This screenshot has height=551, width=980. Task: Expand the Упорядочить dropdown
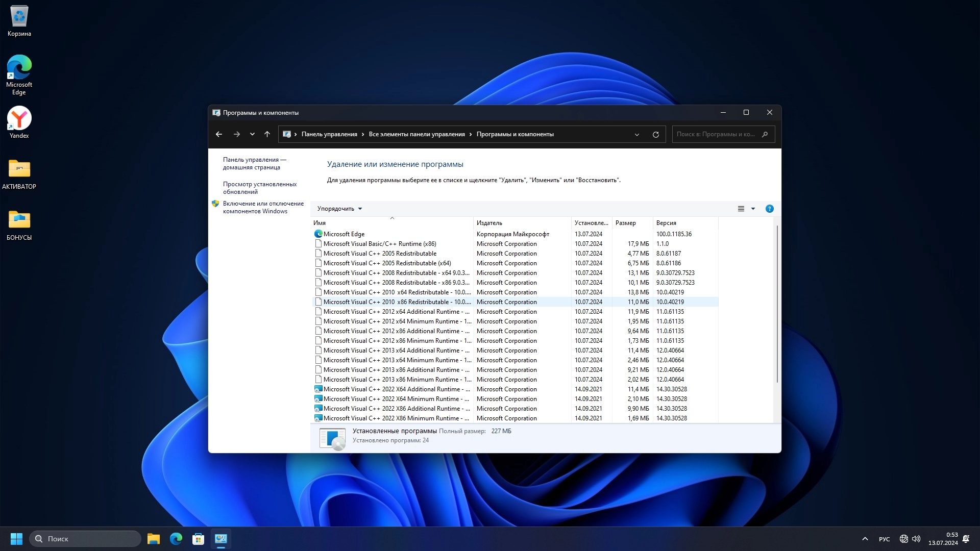339,209
